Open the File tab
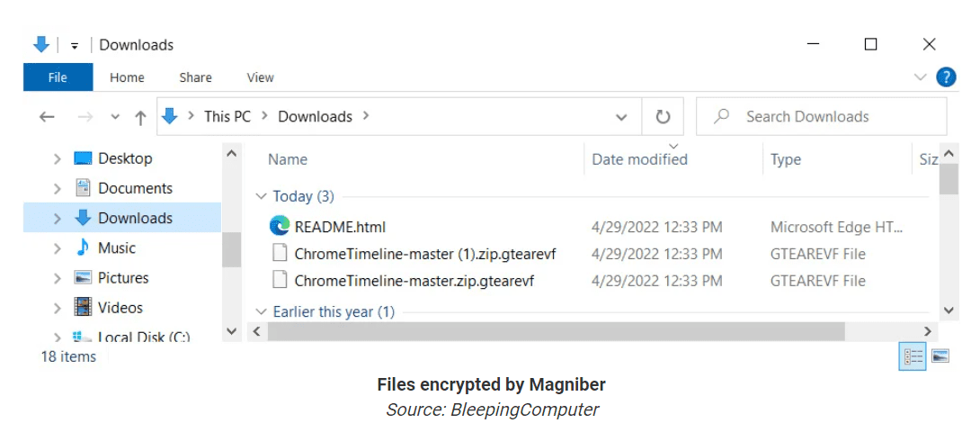 (x=58, y=77)
